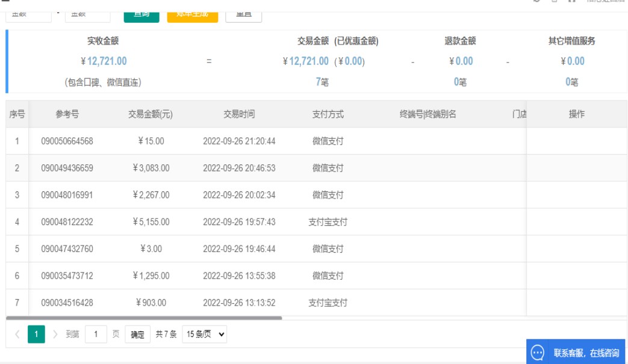Click the 重置 reset button
Viewport: 628px width, 364px height.
(x=243, y=13)
